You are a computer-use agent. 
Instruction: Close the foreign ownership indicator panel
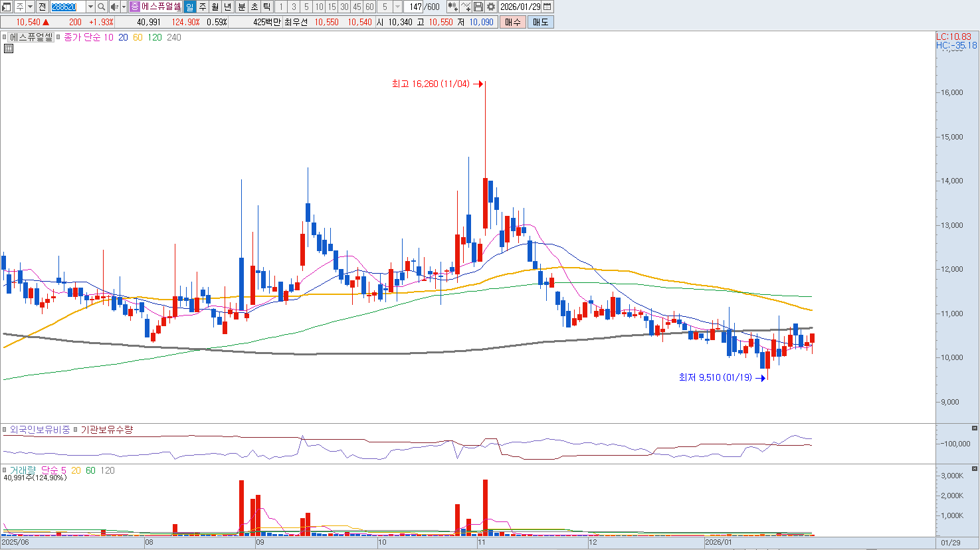(x=975, y=428)
